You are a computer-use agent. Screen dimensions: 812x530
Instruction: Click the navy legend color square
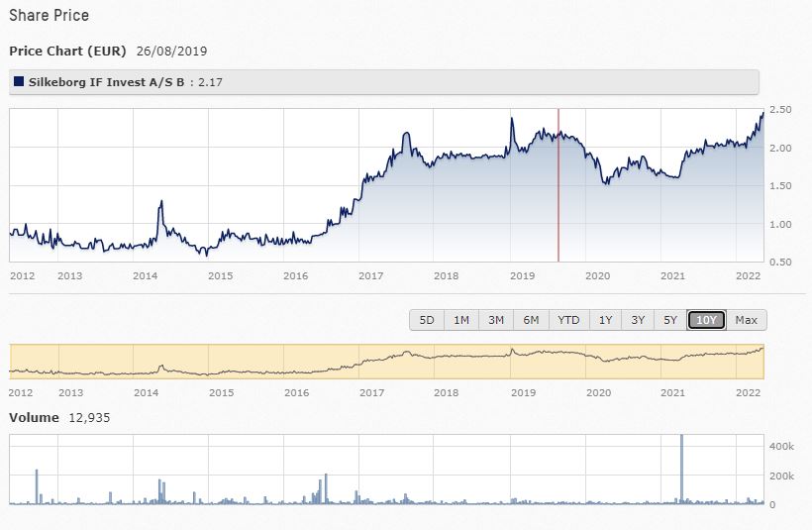(20, 81)
